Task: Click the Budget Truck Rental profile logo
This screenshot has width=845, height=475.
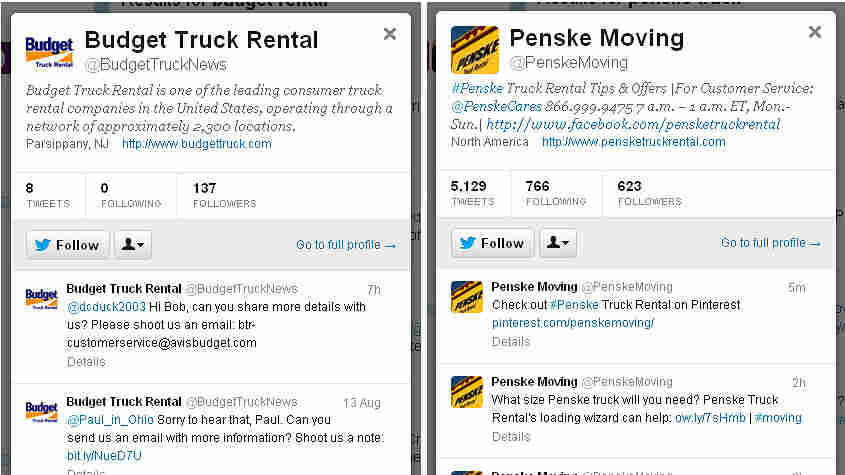Action: pyautogui.click(x=49, y=53)
